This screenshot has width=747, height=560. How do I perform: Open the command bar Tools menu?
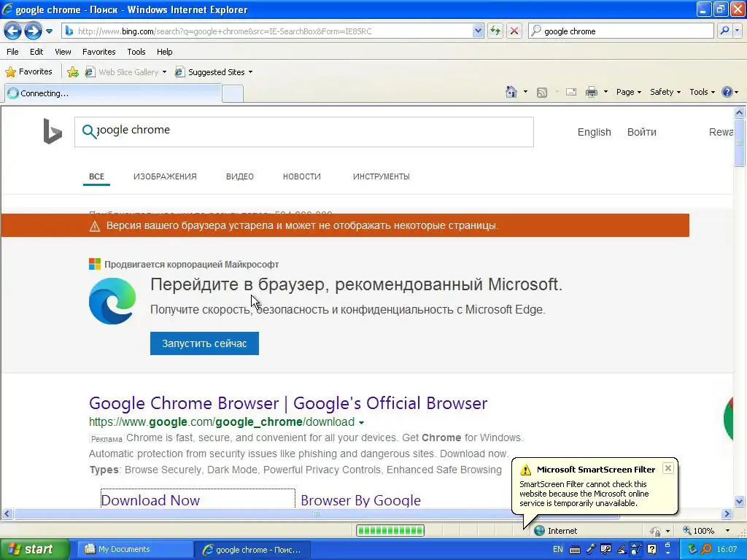coord(702,92)
